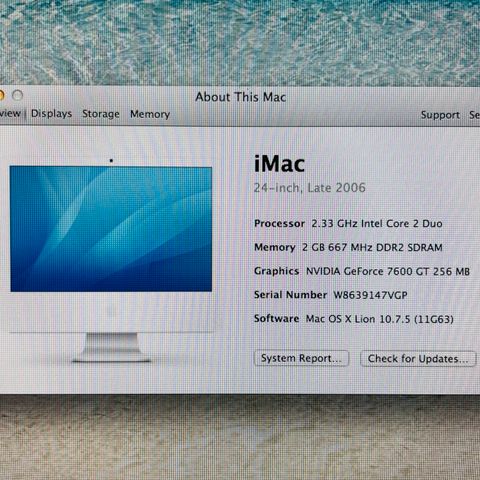This screenshot has height=480, width=480.
Task: Go to the partially visible Overview tab
Action: point(10,113)
